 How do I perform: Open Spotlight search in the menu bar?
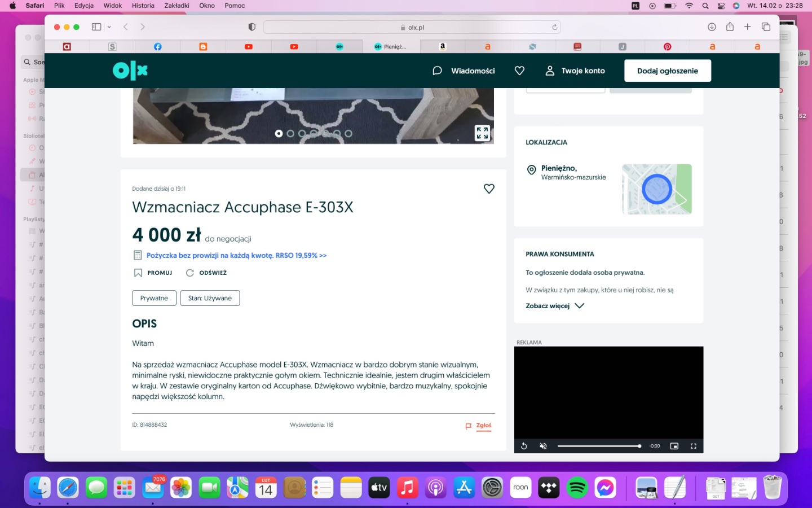(x=705, y=6)
